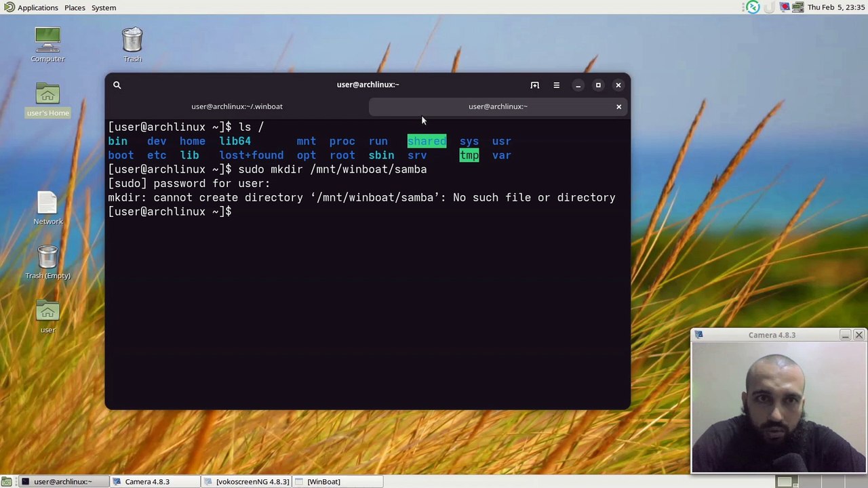Click the 'usr' directory in ls output
The width and height of the screenshot is (868, 488).
(502, 141)
